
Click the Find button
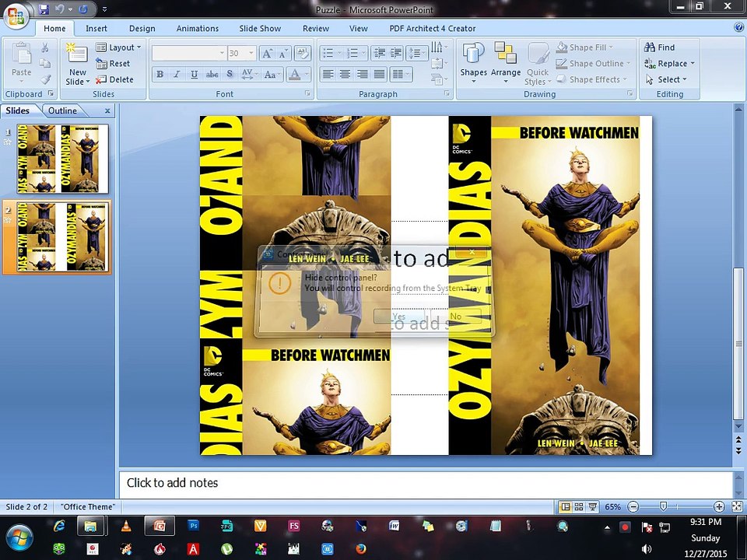click(x=659, y=47)
